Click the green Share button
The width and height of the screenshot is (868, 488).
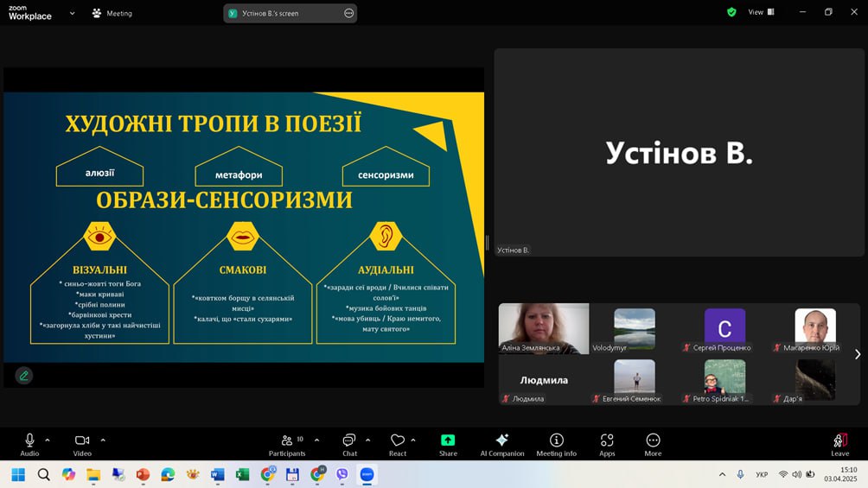coord(448,440)
